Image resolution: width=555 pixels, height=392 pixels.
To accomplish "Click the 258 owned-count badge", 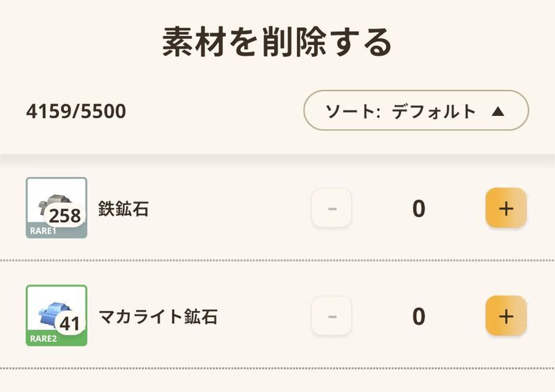I will pyautogui.click(x=65, y=215).
